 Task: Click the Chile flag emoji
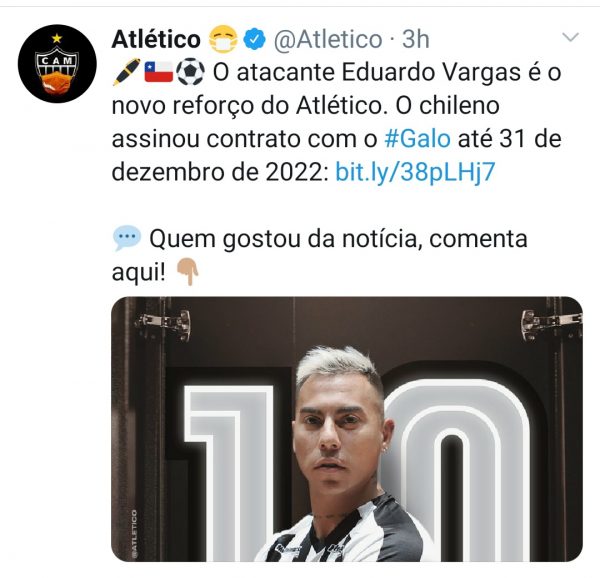pyautogui.click(x=159, y=72)
